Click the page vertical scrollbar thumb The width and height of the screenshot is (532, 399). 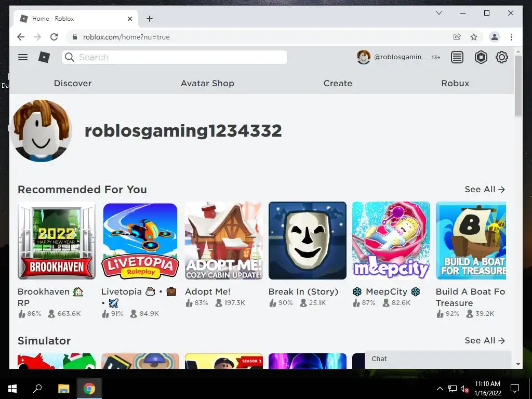[x=518, y=86]
